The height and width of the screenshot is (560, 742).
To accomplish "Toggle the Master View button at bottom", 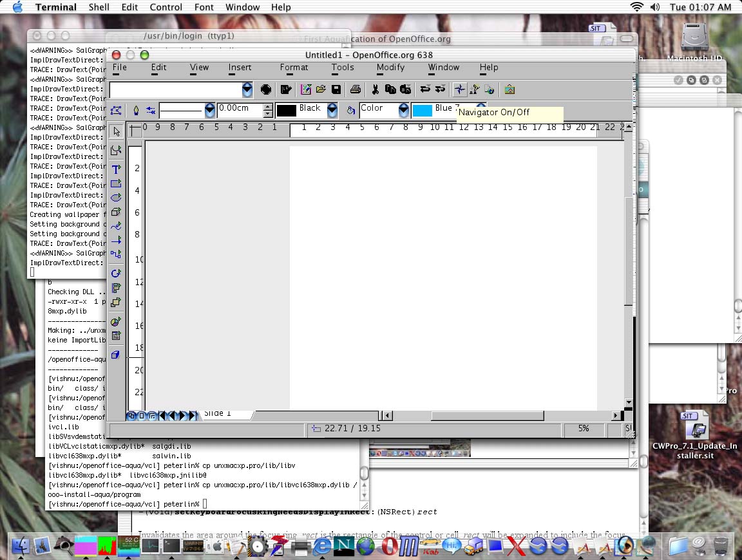I will pos(142,416).
